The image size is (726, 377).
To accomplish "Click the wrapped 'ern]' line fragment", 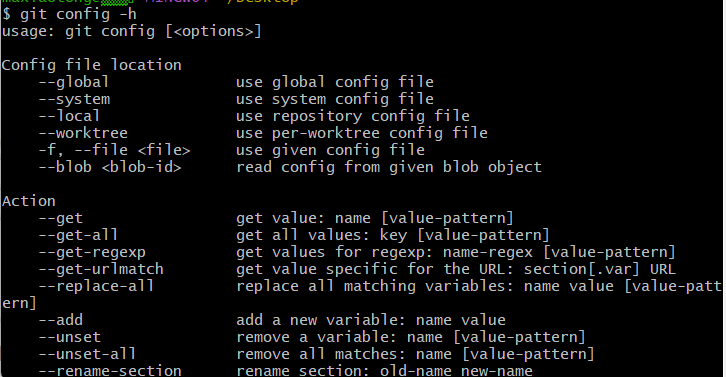I will [x=19, y=303].
